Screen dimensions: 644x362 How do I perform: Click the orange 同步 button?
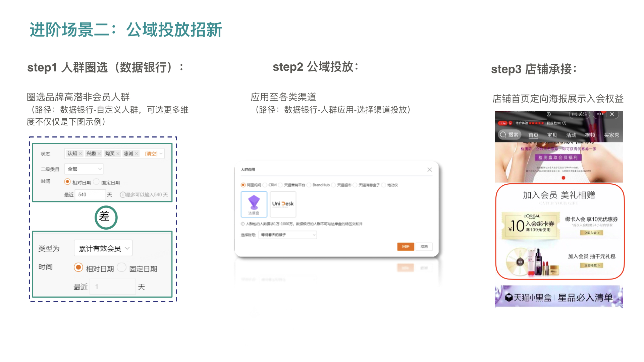tap(406, 246)
